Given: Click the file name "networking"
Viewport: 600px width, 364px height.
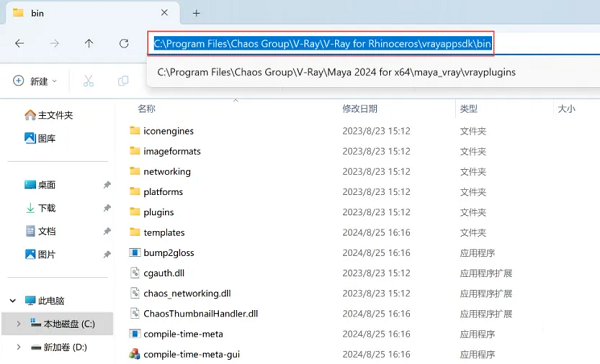Looking at the screenshot, I should pos(167,171).
